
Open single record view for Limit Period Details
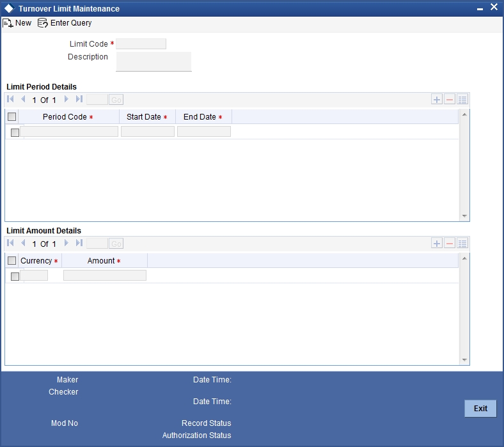(462, 99)
